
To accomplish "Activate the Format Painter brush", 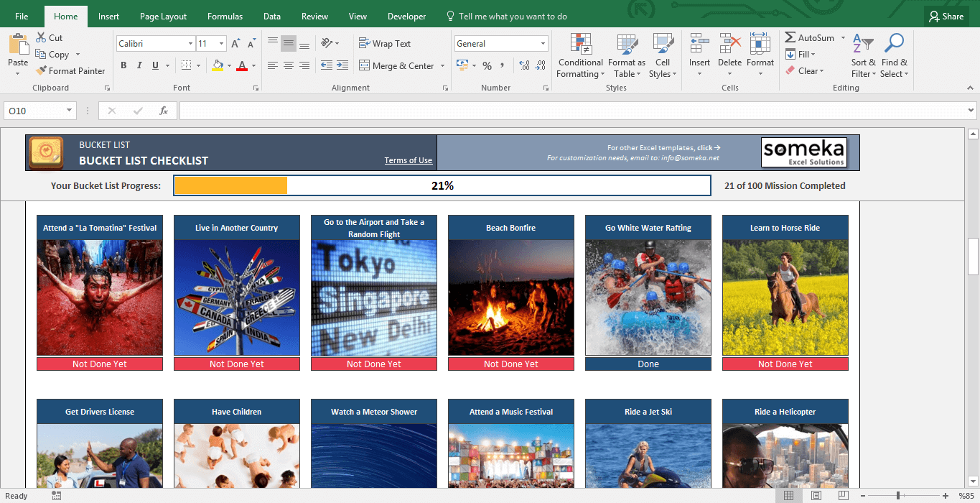I will [x=40, y=70].
